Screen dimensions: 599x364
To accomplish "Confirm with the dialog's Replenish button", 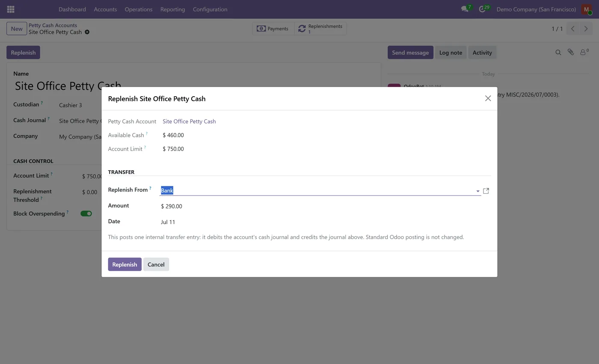I will [x=125, y=264].
